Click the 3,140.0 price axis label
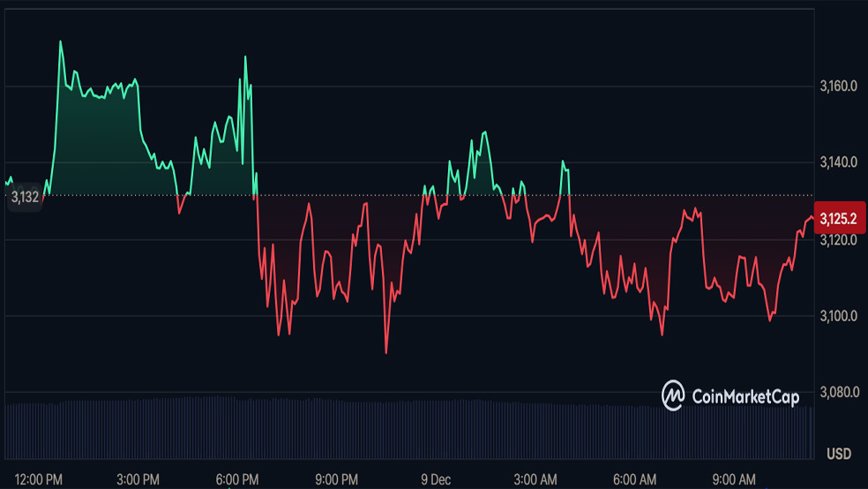The image size is (868, 489). [x=839, y=163]
